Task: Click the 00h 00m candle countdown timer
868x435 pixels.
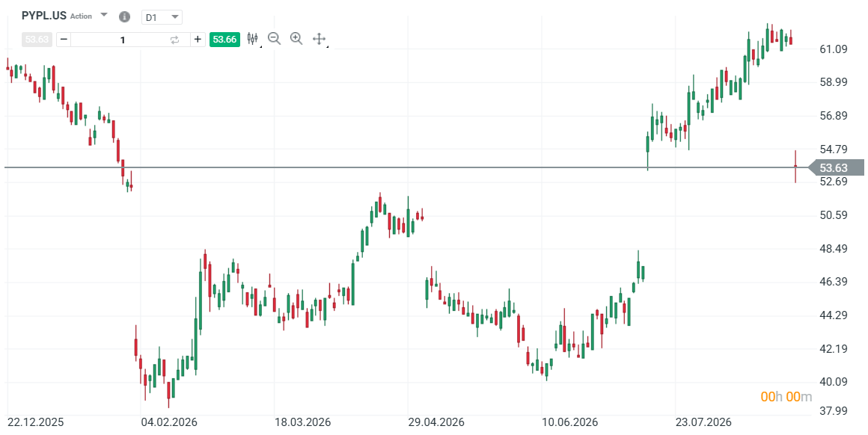Action: (x=786, y=396)
